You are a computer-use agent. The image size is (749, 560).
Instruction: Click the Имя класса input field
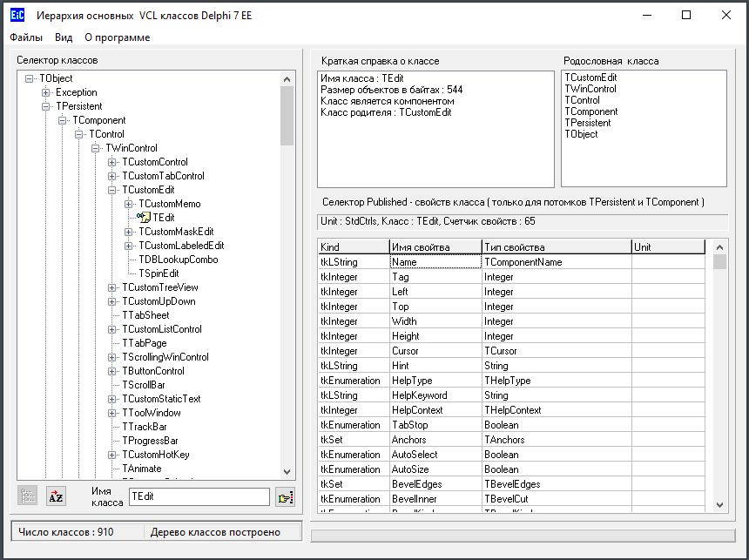(199, 496)
